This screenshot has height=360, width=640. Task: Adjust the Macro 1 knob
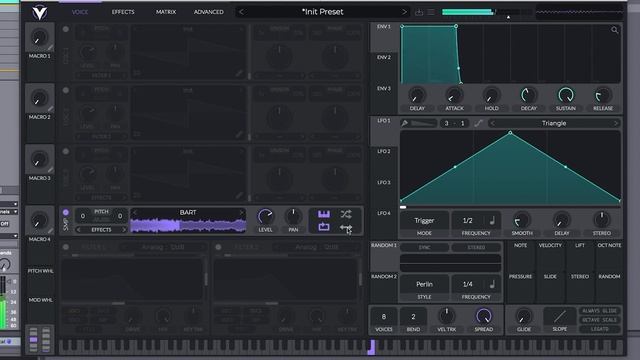(x=39, y=38)
